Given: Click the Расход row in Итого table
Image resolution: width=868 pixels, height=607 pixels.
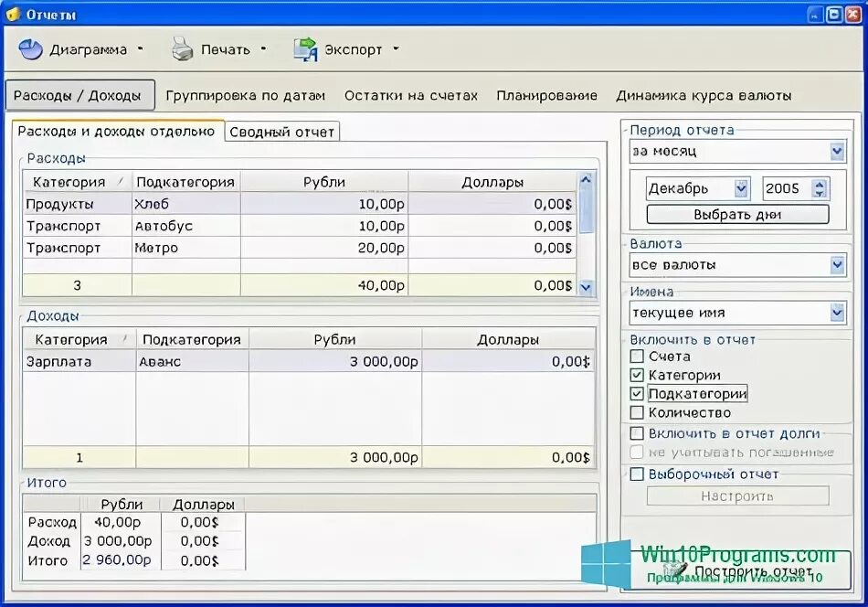Looking at the screenshot, I should pos(134,522).
